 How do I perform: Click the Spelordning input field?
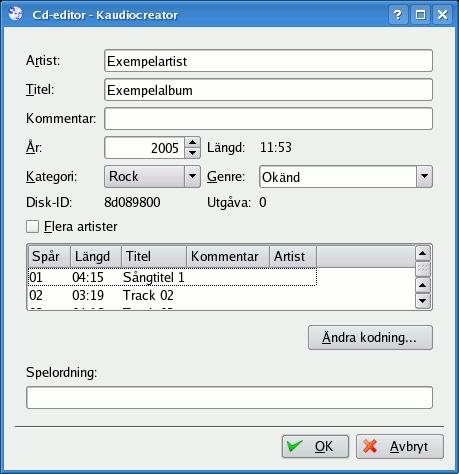(229, 397)
